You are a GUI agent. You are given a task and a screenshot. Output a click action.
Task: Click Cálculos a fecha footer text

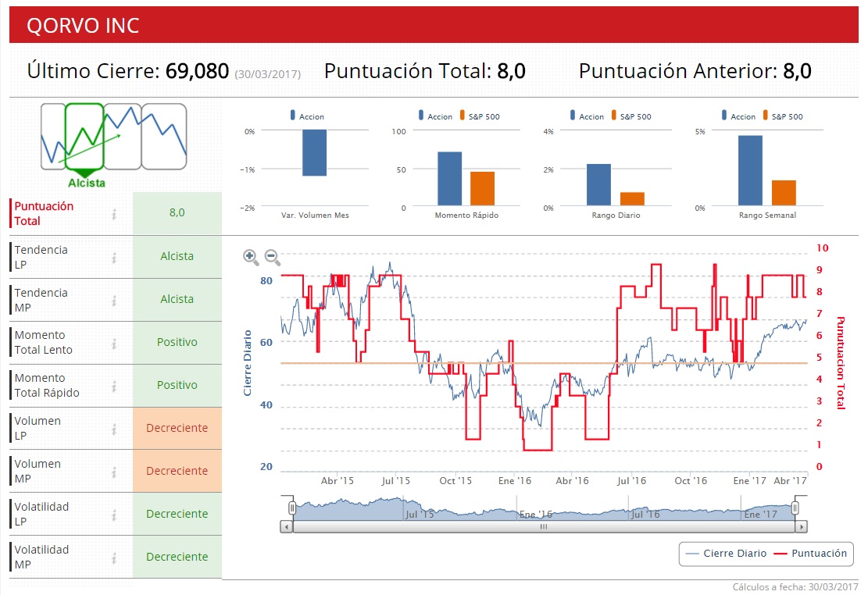point(795,586)
